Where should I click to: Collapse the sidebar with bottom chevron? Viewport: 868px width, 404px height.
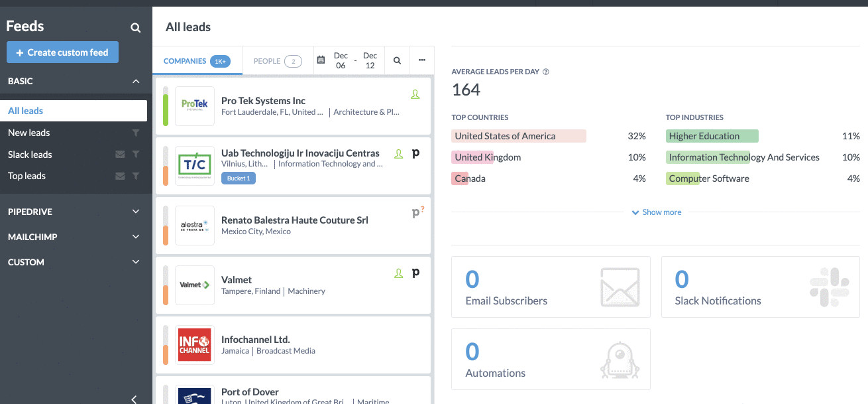point(134,399)
